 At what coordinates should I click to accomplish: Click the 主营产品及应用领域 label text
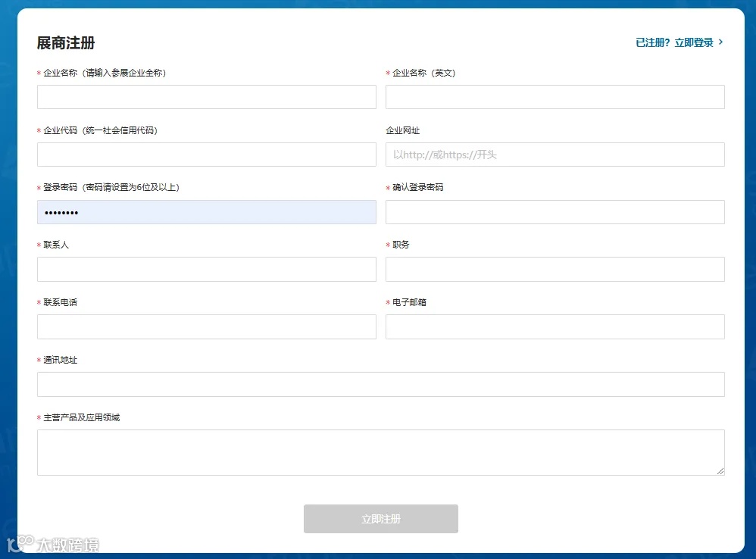pyautogui.click(x=82, y=417)
